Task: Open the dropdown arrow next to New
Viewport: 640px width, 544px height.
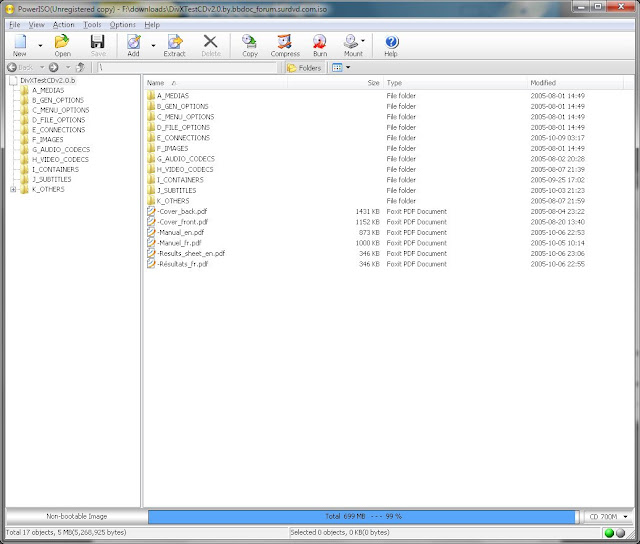Action: 40,45
